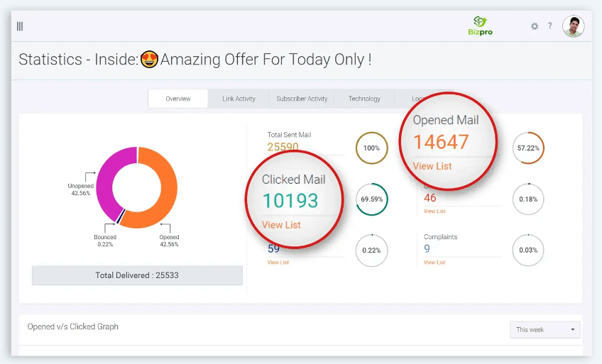602x364 pixels.
Task: Open the settings gear icon
Action: 535,26
